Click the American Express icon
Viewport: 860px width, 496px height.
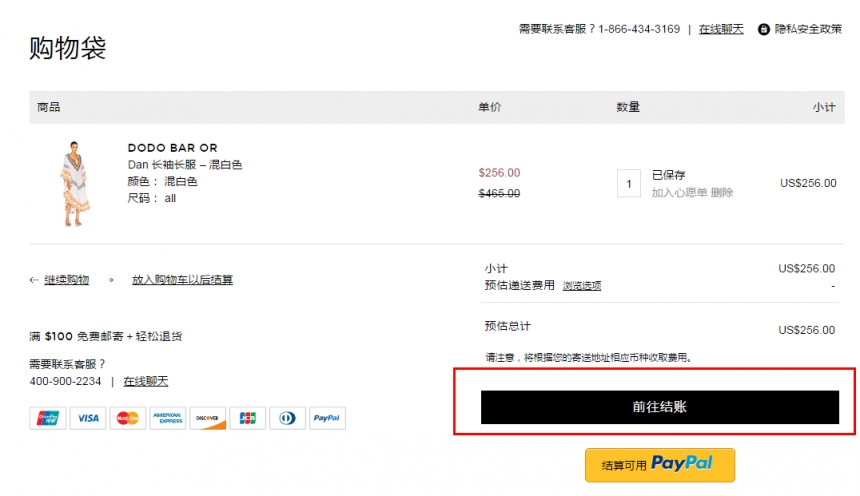point(168,418)
